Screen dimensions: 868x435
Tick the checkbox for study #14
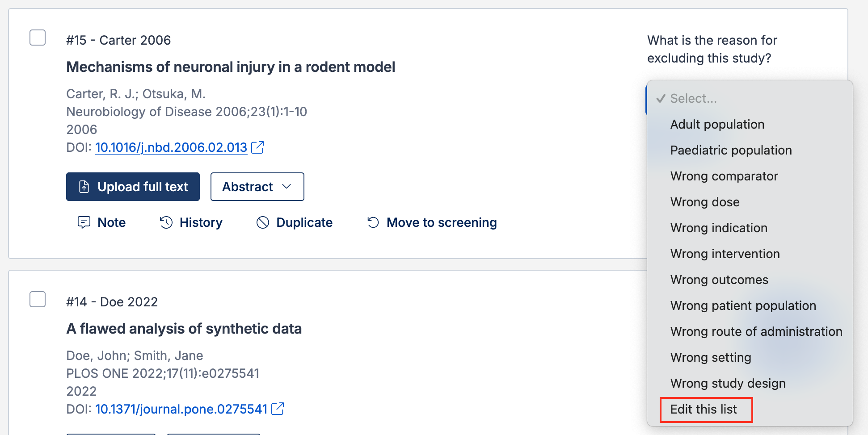click(x=38, y=299)
